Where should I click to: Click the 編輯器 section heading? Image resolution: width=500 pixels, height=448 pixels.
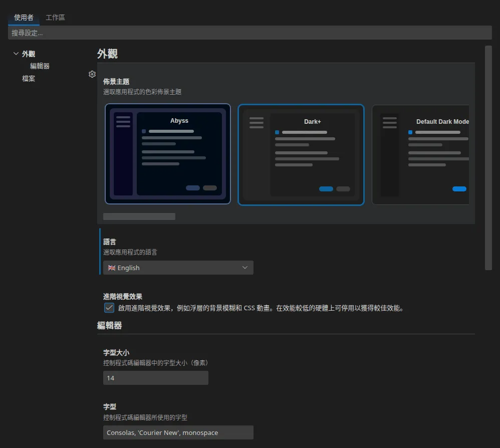[109, 326]
